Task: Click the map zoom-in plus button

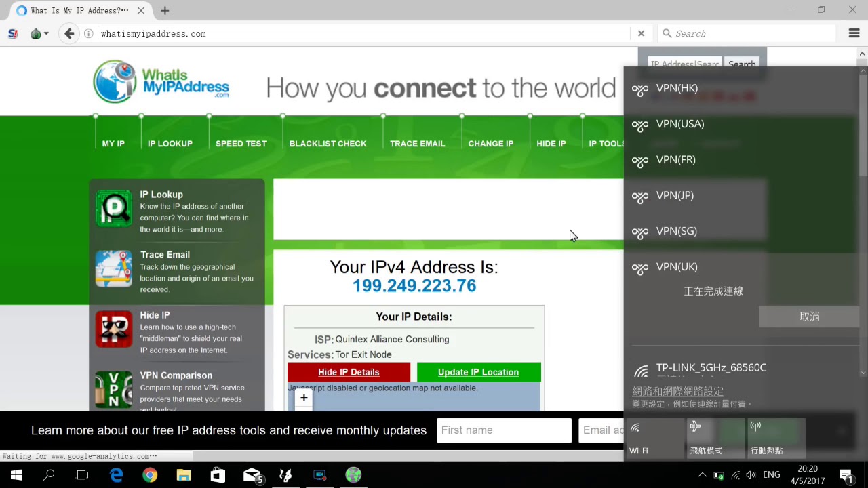Action: point(304,398)
